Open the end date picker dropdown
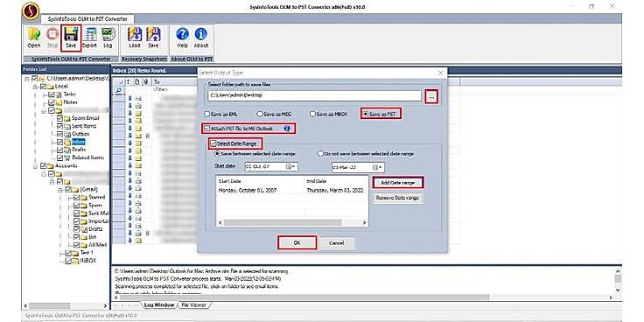Image resolution: width=644 pixels, height=322 pixels. (x=378, y=167)
